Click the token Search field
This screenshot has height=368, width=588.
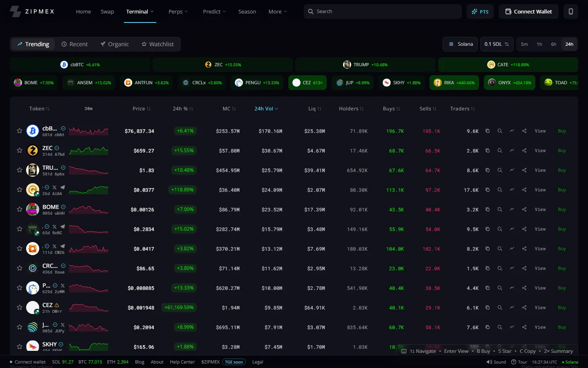383,11
